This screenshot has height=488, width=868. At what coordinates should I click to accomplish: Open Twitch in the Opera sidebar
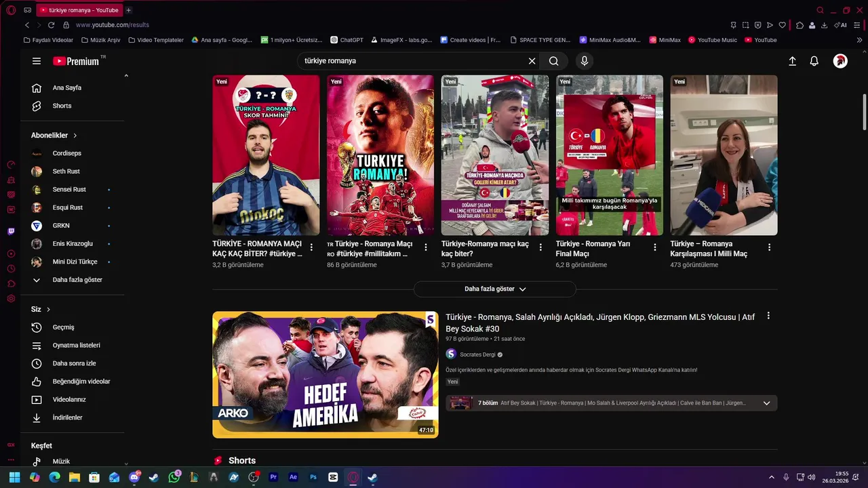pyautogui.click(x=11, y=231)
